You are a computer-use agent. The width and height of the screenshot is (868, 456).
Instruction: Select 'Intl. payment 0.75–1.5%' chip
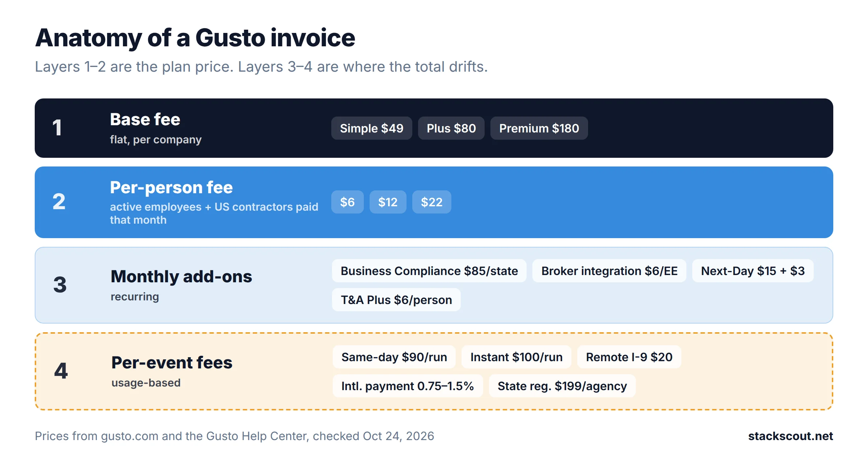point(408,386)
